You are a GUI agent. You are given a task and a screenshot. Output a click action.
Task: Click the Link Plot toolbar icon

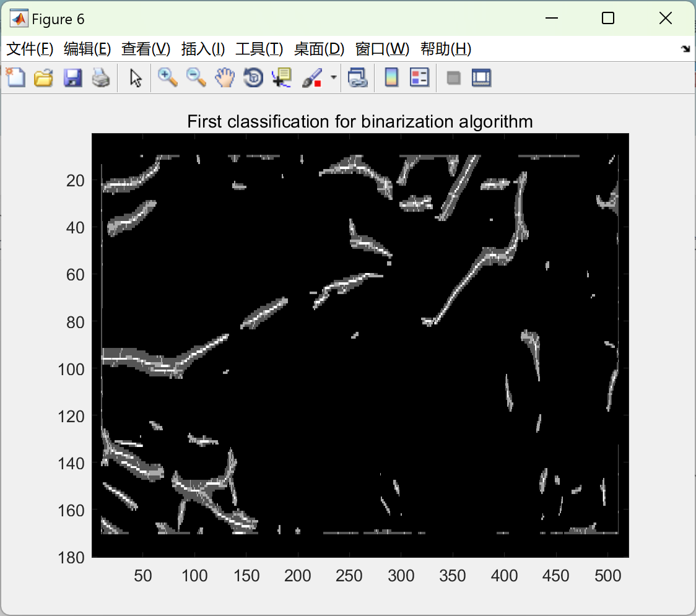coord(358,77)
